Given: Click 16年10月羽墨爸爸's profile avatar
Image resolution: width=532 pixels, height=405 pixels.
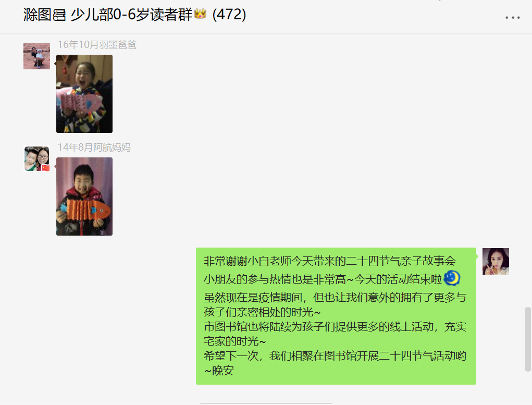Looking at the screenshot, I should click(36, 56).
